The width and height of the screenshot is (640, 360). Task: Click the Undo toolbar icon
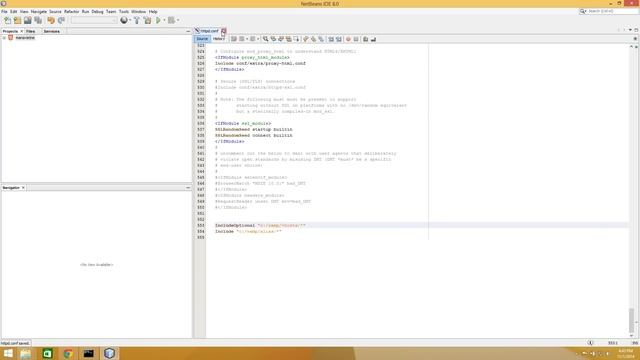[51, 20]
